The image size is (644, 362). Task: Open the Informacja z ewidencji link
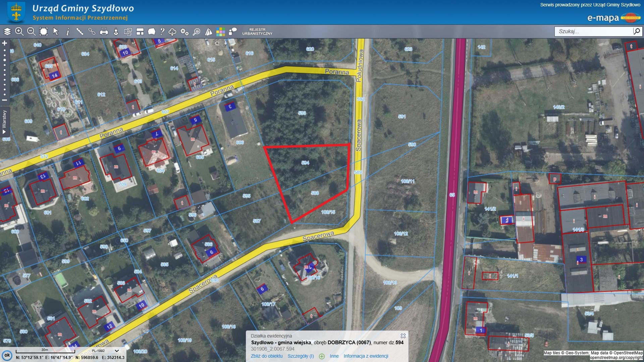coord(366,356)
